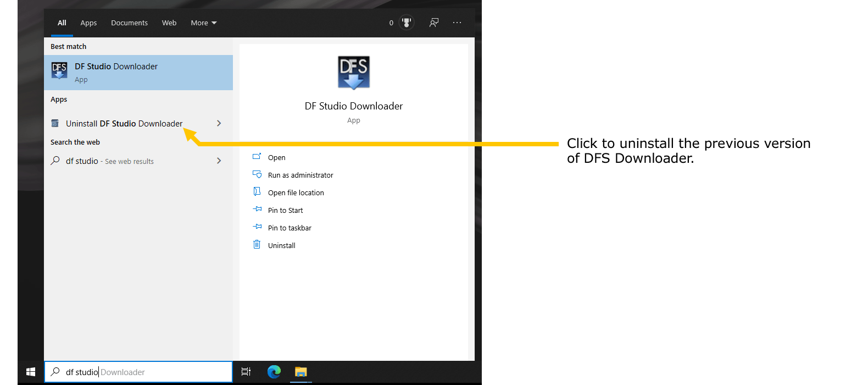The height and width of the screenshot is (385, 868).
Task: Open the three-dot options menu
Action: coord(457,23)
